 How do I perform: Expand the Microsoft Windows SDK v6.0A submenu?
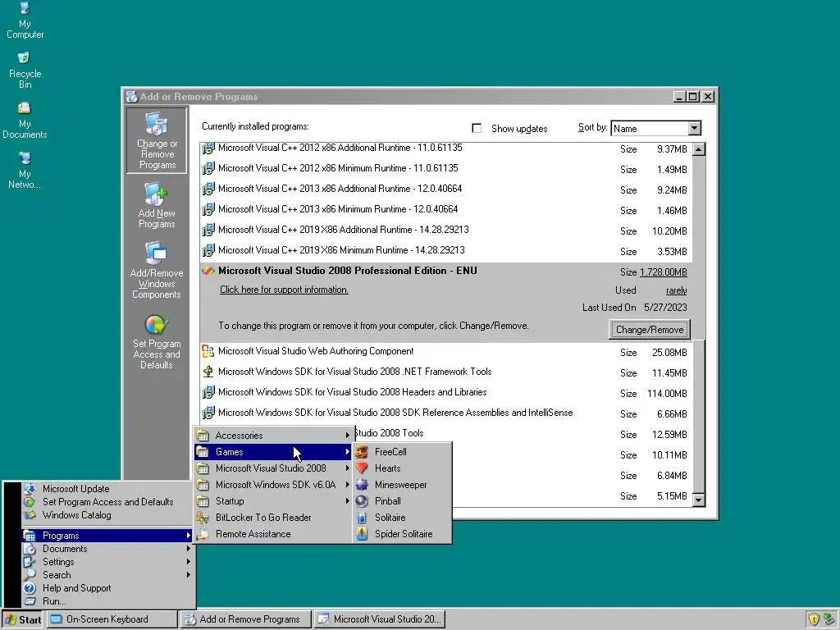[x=272, y=485]
